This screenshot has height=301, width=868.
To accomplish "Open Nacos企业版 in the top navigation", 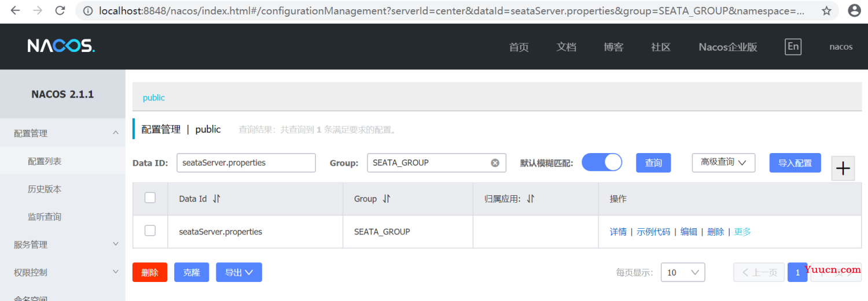I will [728, 47].
